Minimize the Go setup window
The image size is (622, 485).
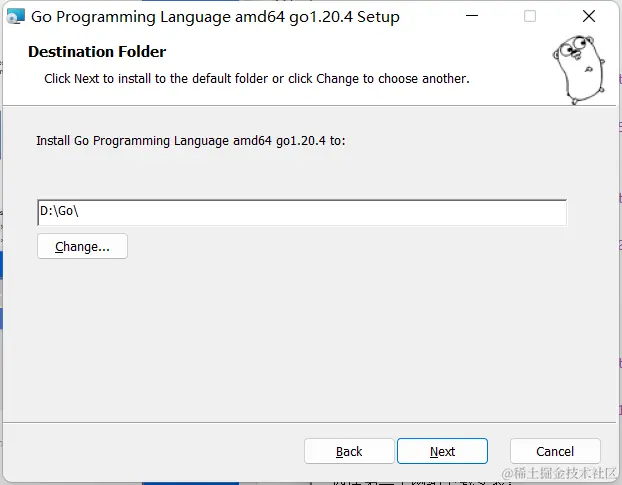(472, 16)
